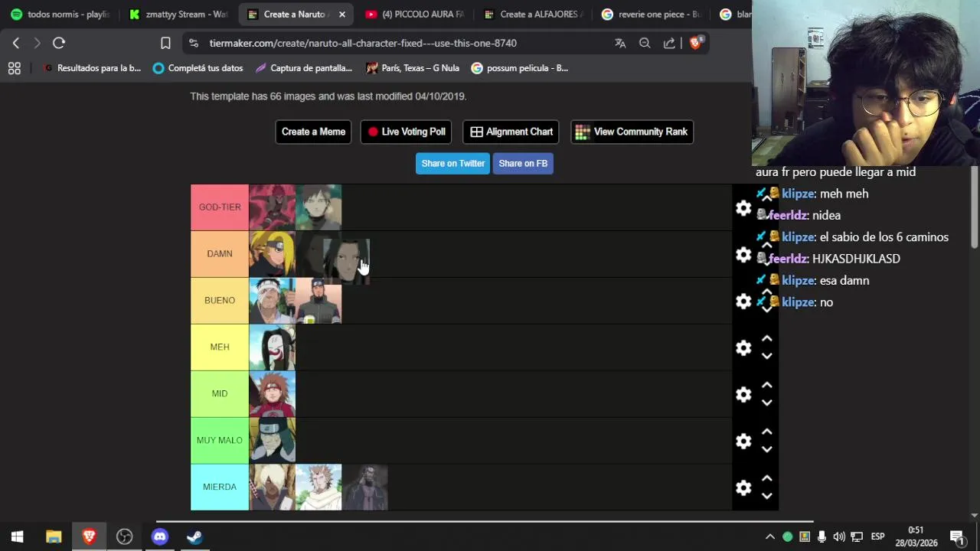
Task: Open settings gear for DAMN row
Action: coord(743,255)
